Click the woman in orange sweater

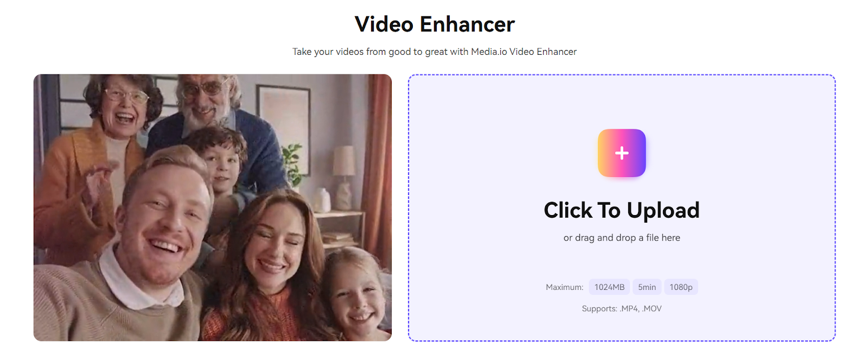click(266, 266)
